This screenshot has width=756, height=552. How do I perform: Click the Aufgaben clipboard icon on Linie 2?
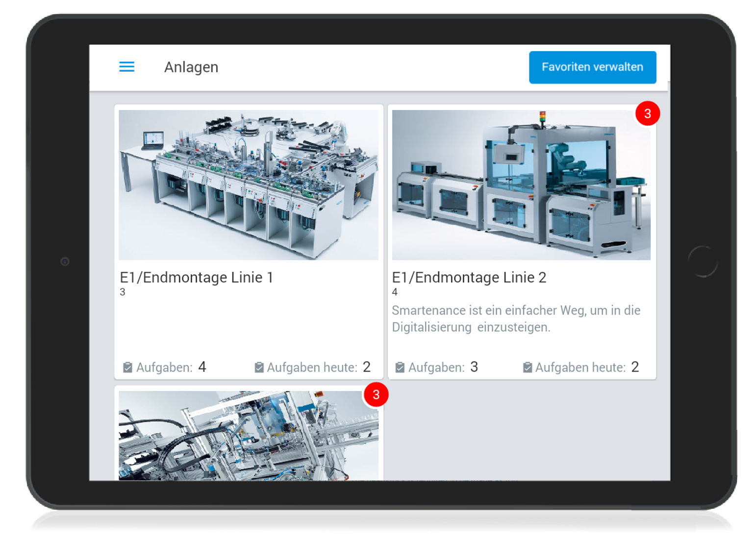400,368
